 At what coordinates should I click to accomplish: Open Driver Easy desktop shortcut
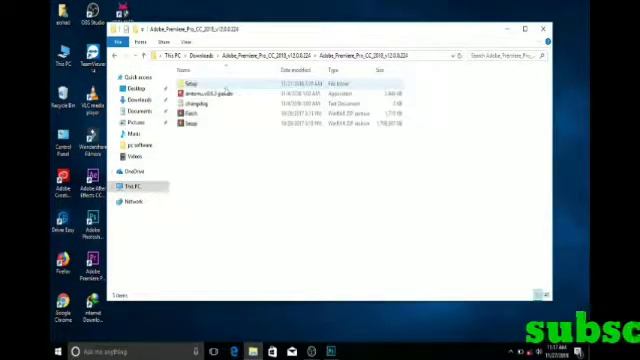(63, 222)
